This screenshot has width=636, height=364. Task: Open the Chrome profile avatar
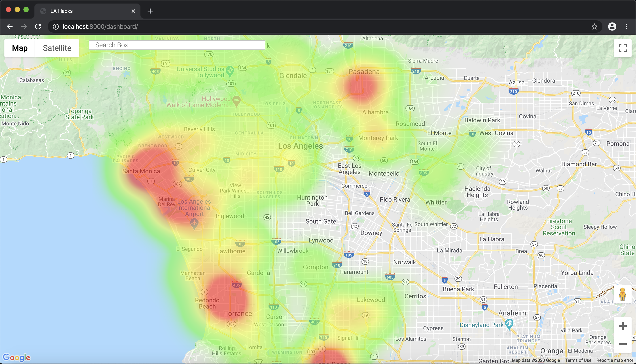[612, 27]
